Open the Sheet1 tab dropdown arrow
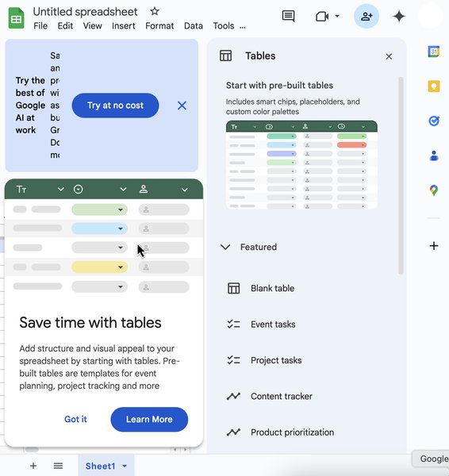 [x=125, y=466]
